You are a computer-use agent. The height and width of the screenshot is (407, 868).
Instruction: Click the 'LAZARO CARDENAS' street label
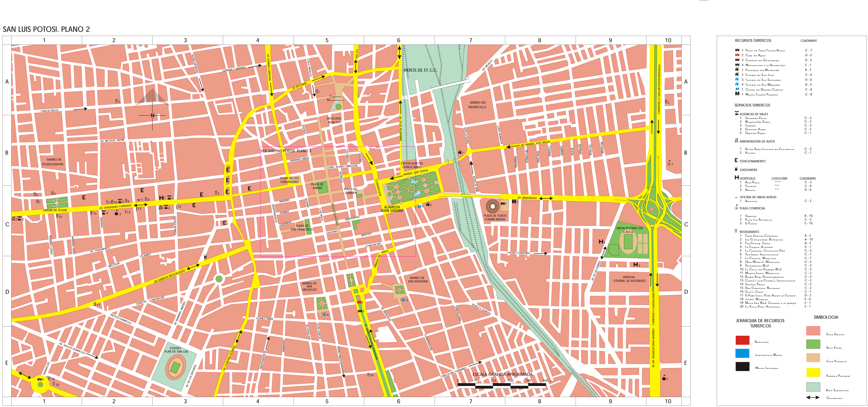point(519,253)
